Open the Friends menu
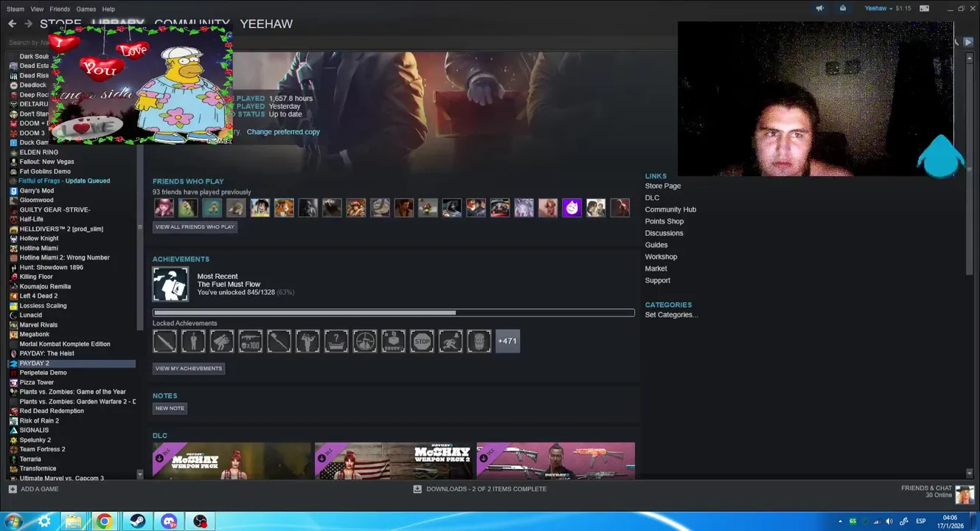 pyautogui.click(x=60, y=9)
